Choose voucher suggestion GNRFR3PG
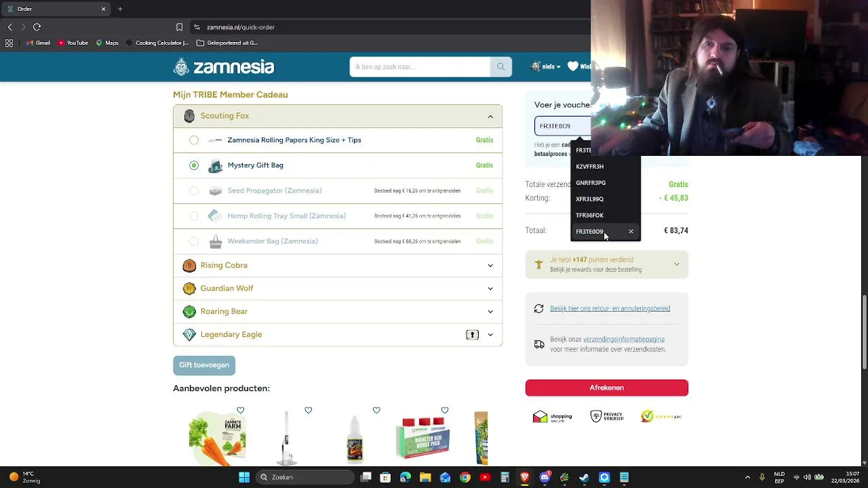 pos(606,183)
